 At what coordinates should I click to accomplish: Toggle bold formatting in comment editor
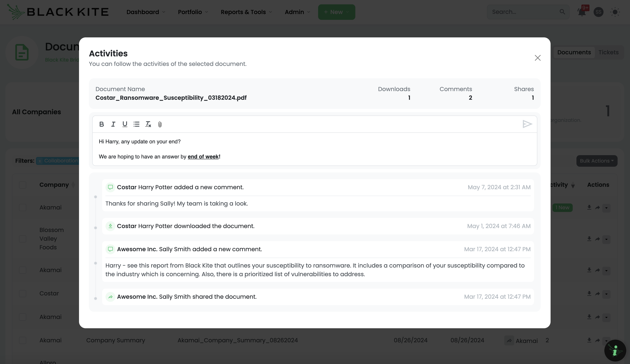[102, 124]
